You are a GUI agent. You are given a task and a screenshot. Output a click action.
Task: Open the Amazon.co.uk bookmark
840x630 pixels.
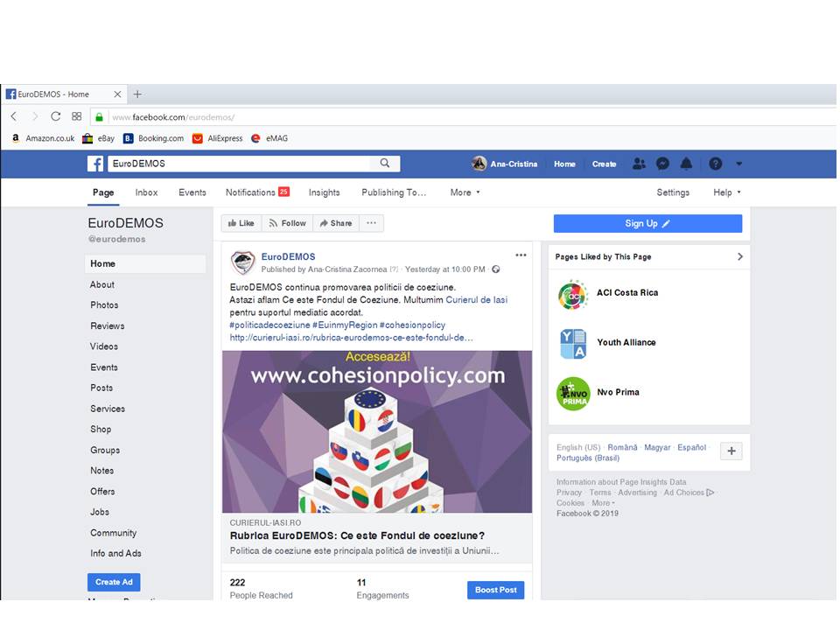click(x=44, y=138)
